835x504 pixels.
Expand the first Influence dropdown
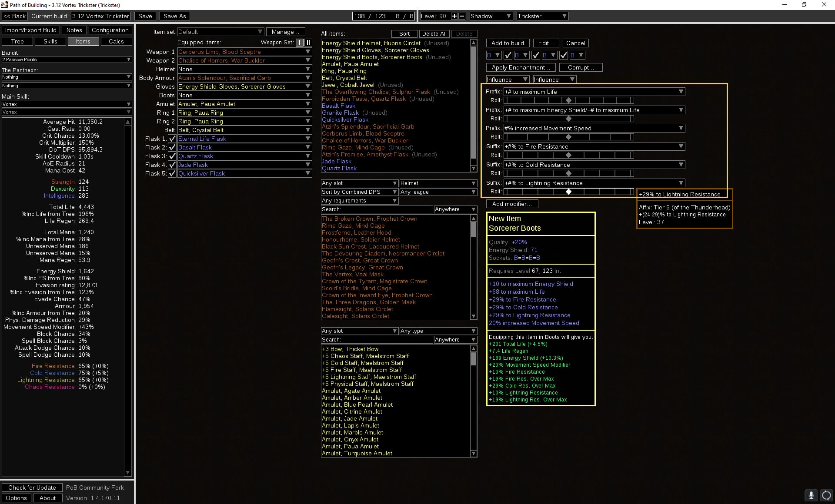(x=507, y=80)
